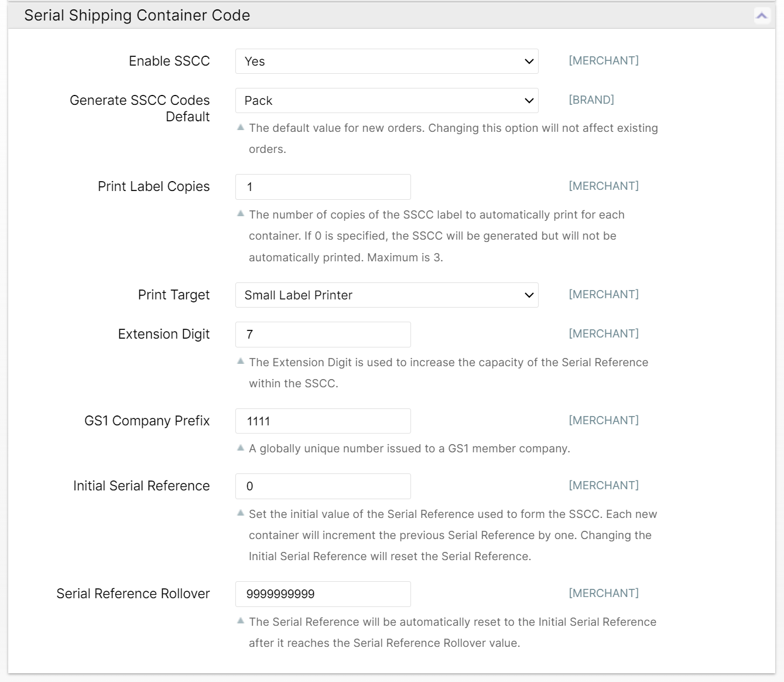Open the Generate SSCC Codes Default dropdown

[386, 101]
